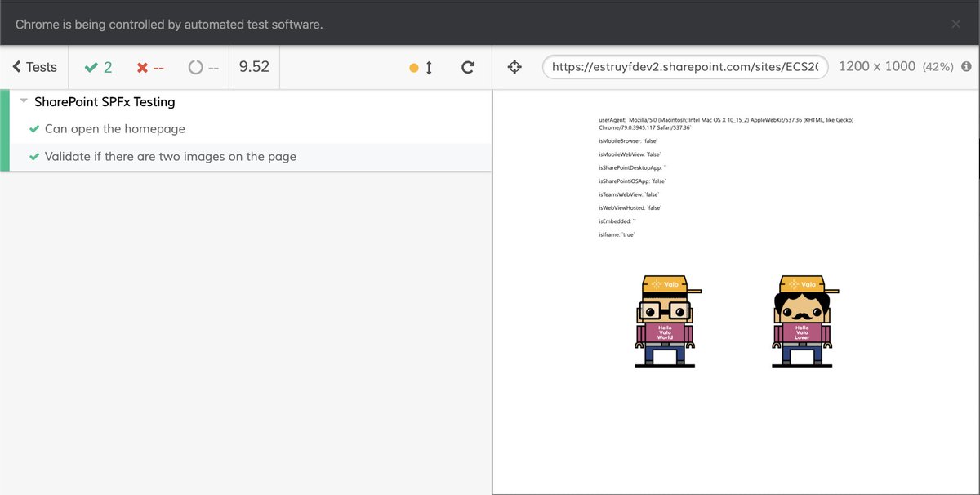Click the 9.52 test duration value

click(254, 67)
